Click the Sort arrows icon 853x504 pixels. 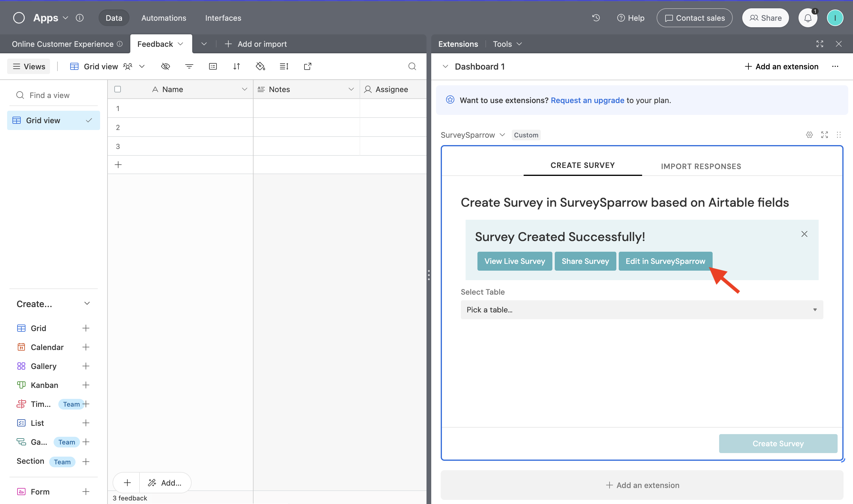237,66
